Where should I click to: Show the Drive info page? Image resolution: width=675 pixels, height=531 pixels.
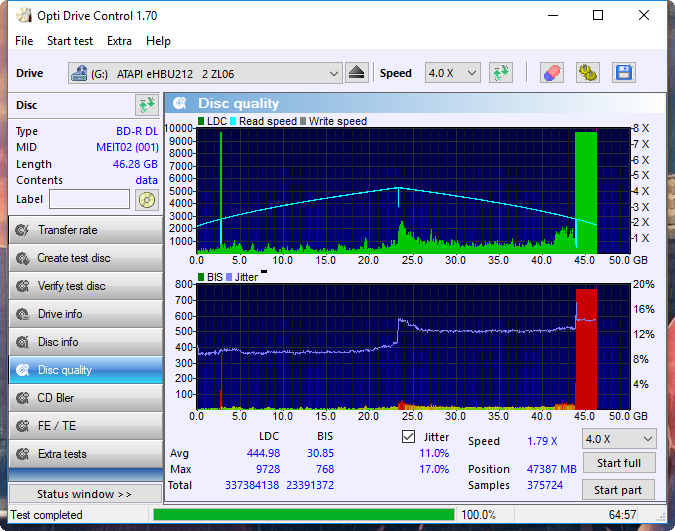pyautogui.click(x=86, y=314)
